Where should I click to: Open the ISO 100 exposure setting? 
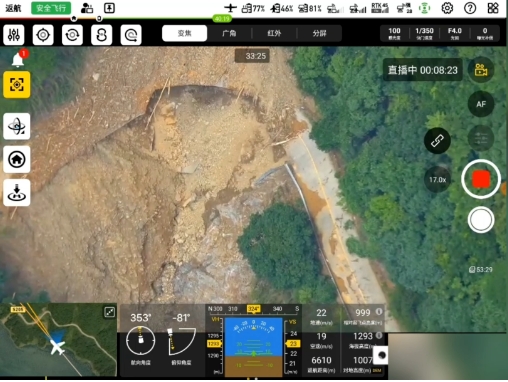[394, 33]
